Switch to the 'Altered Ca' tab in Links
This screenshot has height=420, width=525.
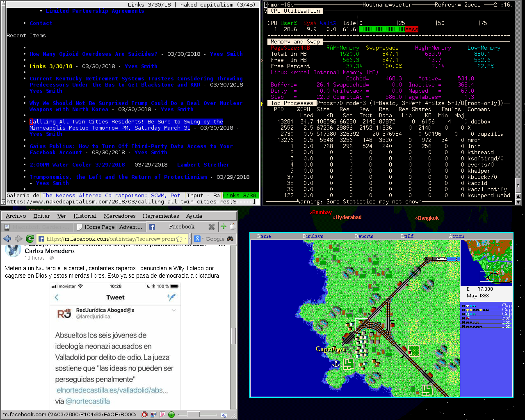tap(95, 196)
